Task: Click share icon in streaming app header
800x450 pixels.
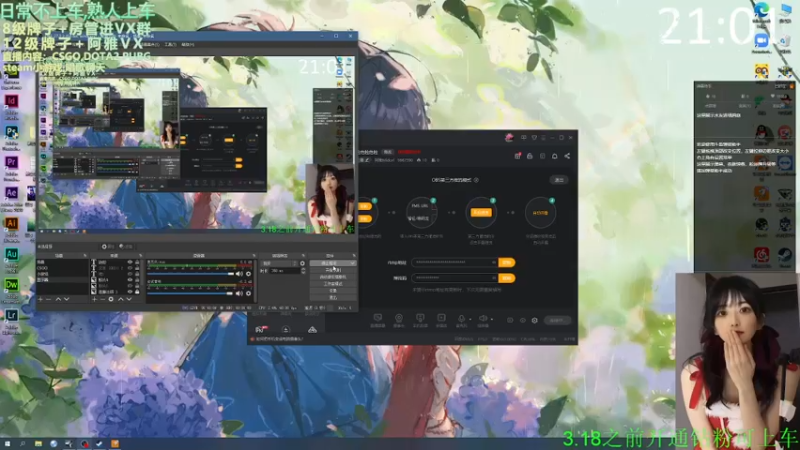Action: coord(567,156)
